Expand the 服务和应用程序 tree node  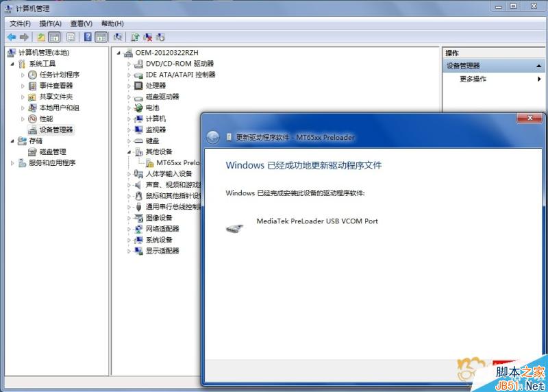point(12,163)
